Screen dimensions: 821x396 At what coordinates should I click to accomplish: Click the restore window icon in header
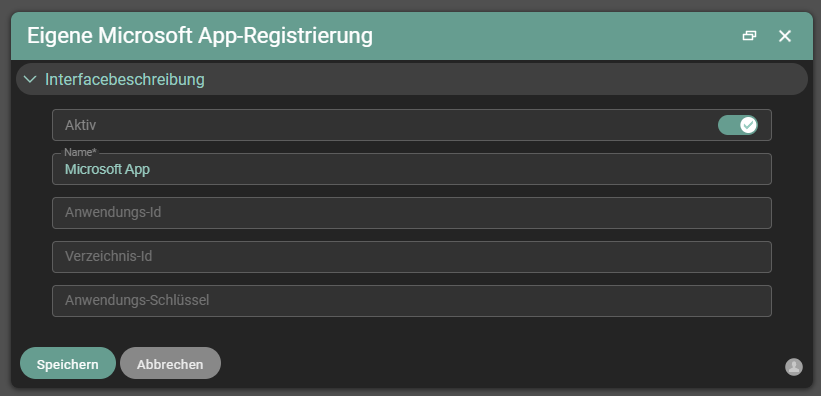[x=749, y=36]
